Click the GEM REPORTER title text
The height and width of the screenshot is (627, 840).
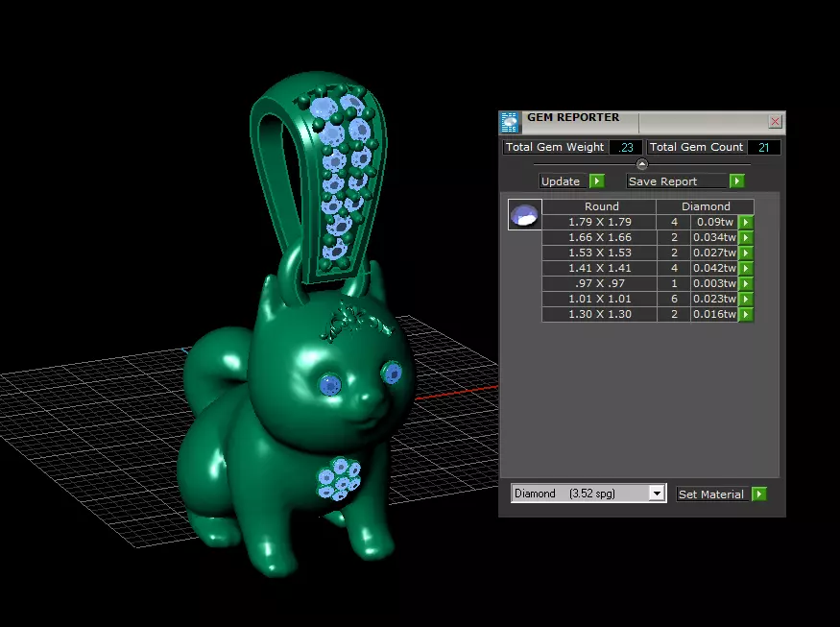(x=573, y=117)
